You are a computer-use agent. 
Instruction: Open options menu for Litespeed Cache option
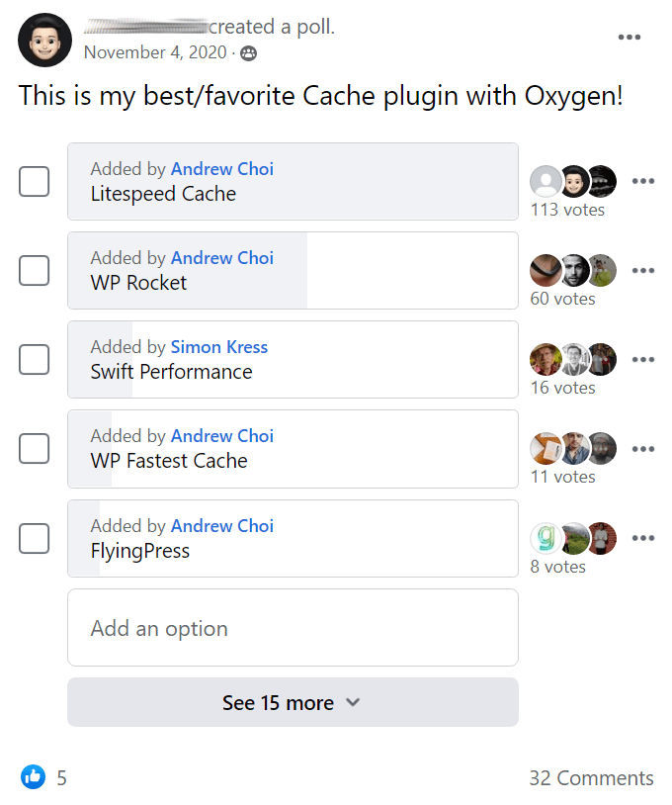coord(642,181)
